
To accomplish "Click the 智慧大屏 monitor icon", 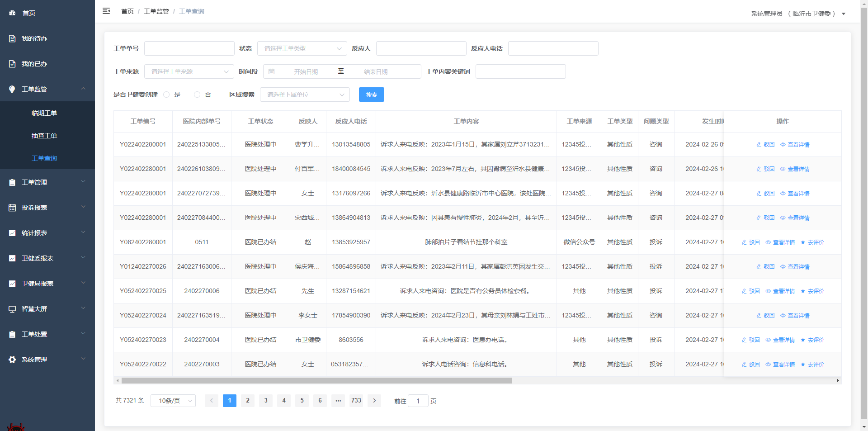I will [x=12, y=309].
